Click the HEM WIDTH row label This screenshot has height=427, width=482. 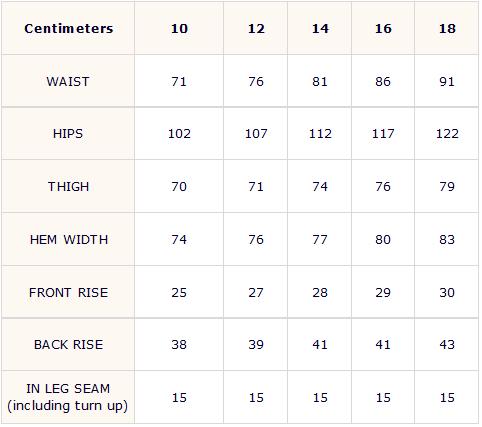pyautogui.click(x=69, y=240)
